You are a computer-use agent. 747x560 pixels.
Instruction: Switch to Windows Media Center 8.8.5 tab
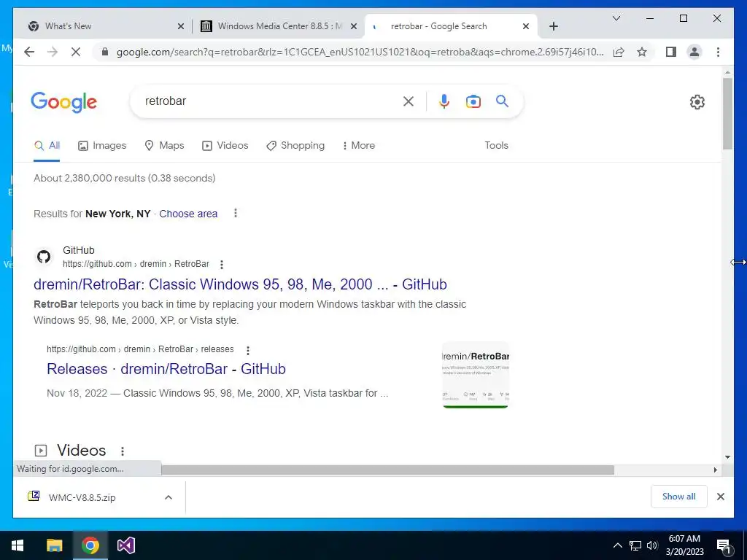(x=279, y=26)
